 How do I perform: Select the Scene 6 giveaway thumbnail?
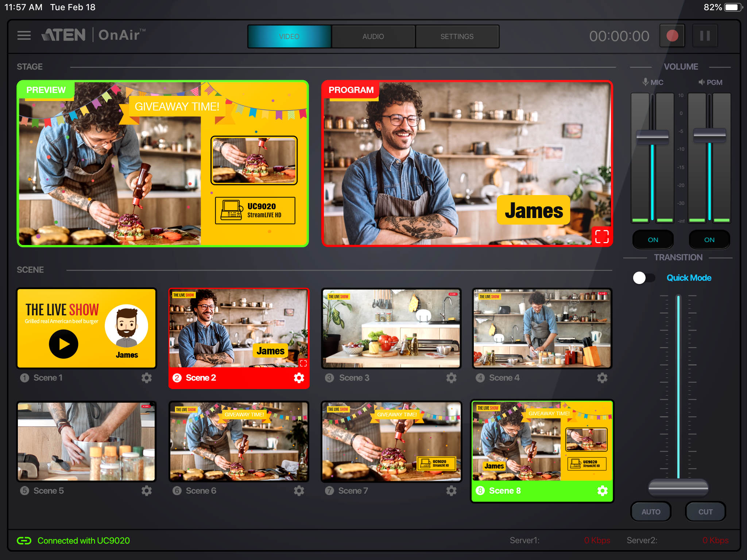(239, 442)
